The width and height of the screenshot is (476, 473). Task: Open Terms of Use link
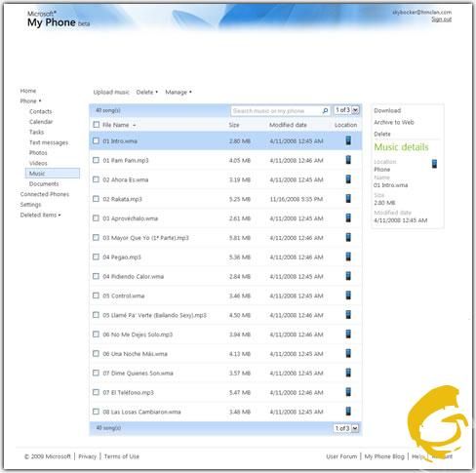tap(122, 456)
